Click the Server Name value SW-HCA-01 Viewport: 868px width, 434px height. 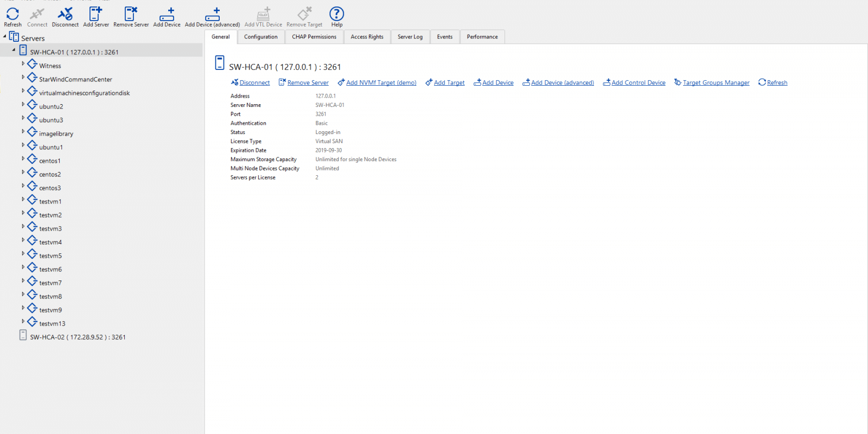(330, 105)
